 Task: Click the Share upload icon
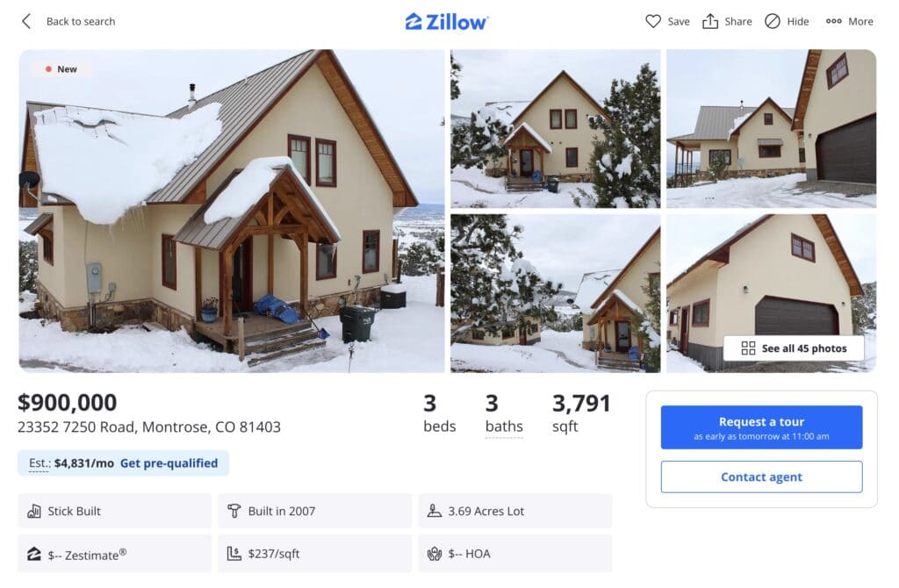(710, 21)
